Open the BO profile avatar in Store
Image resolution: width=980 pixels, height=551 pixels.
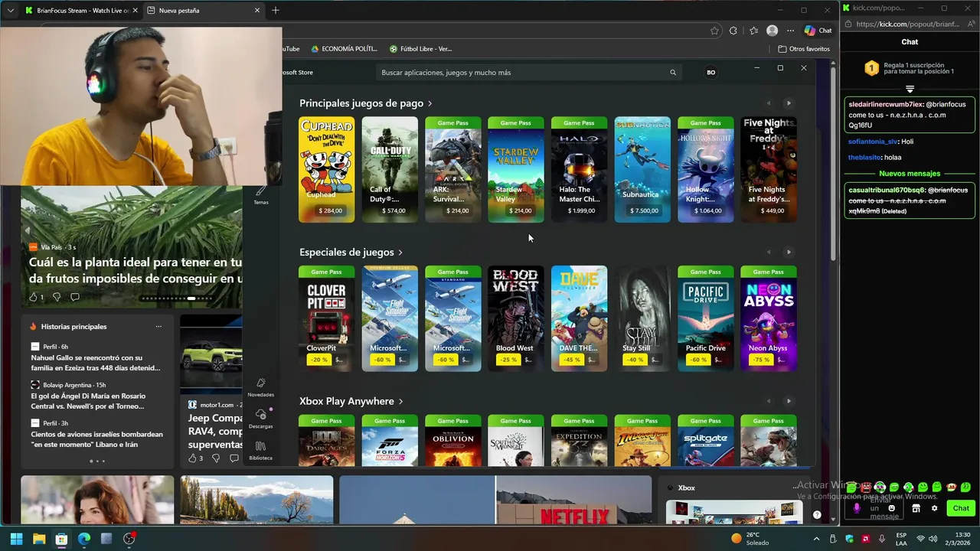coord(710,73)
